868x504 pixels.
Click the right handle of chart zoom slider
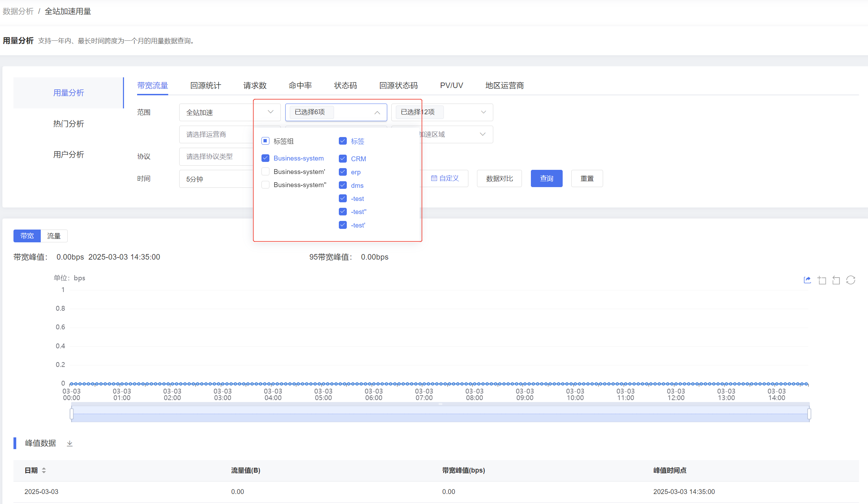click(x=809, y=414)
